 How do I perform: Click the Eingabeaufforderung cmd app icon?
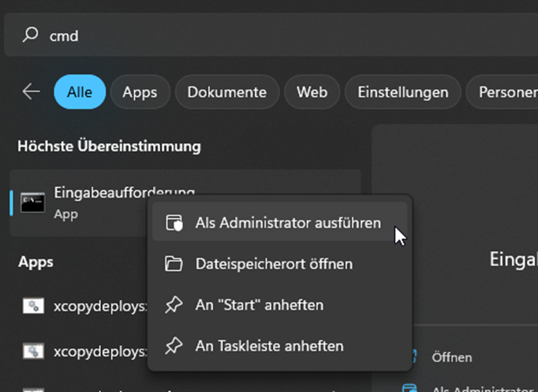tap(33, 203)
